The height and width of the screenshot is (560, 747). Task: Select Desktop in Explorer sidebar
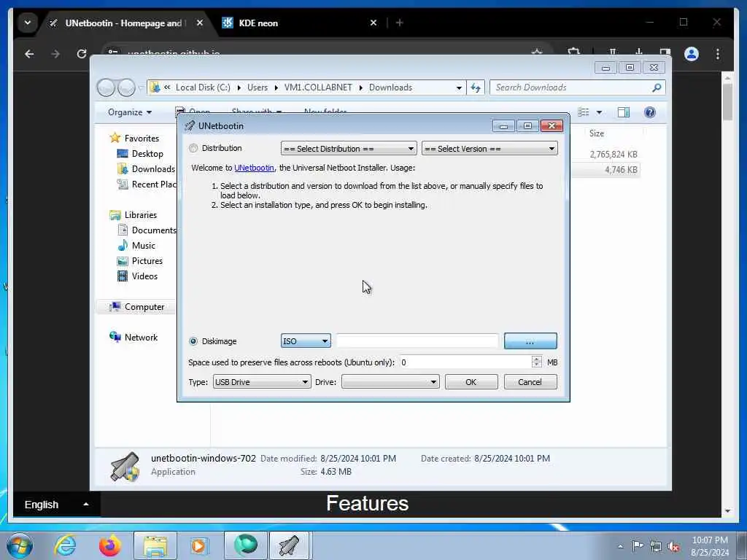[x=147, y=153]
